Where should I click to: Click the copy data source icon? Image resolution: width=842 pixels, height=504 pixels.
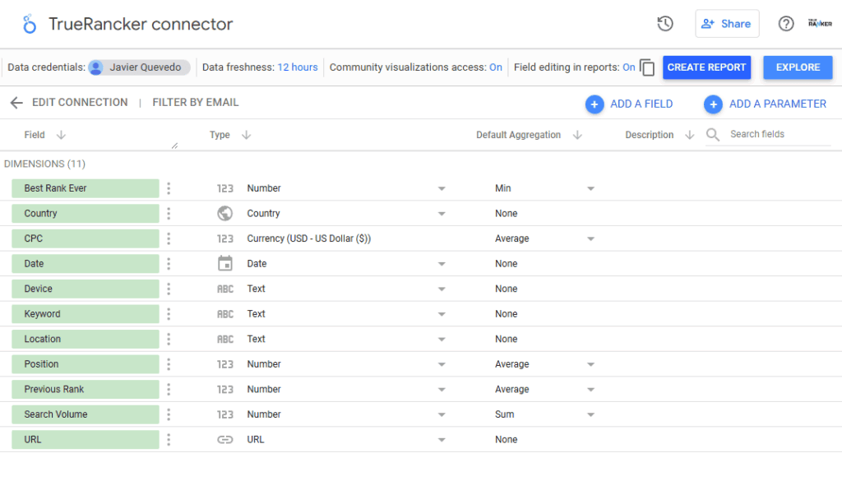[x=647, y=67]
